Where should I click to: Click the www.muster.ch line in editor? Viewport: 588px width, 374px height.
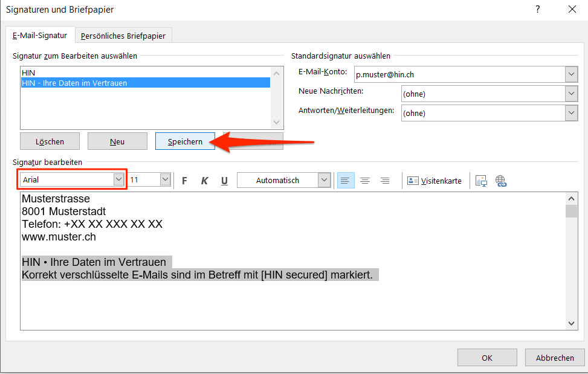59,237
